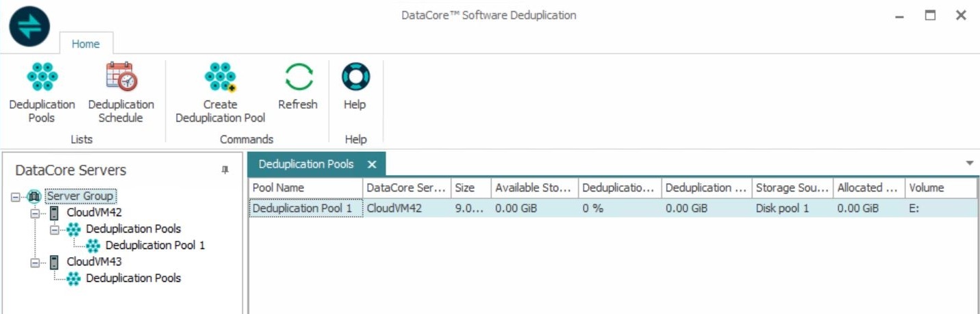The height and width of the screenshot is (314, 980).
Task: Select Deduplication Pool 1 in the tree
Action: coord(155,246)
